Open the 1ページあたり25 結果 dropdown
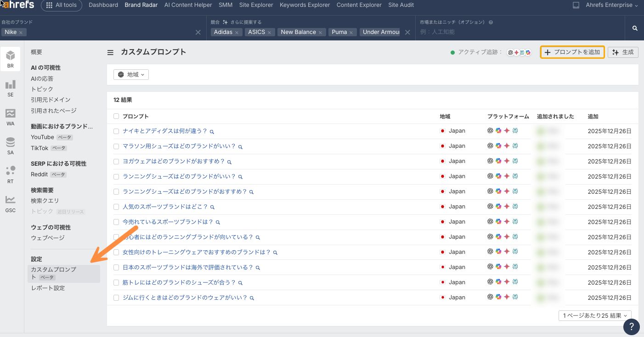 click(x=595, y=316)
